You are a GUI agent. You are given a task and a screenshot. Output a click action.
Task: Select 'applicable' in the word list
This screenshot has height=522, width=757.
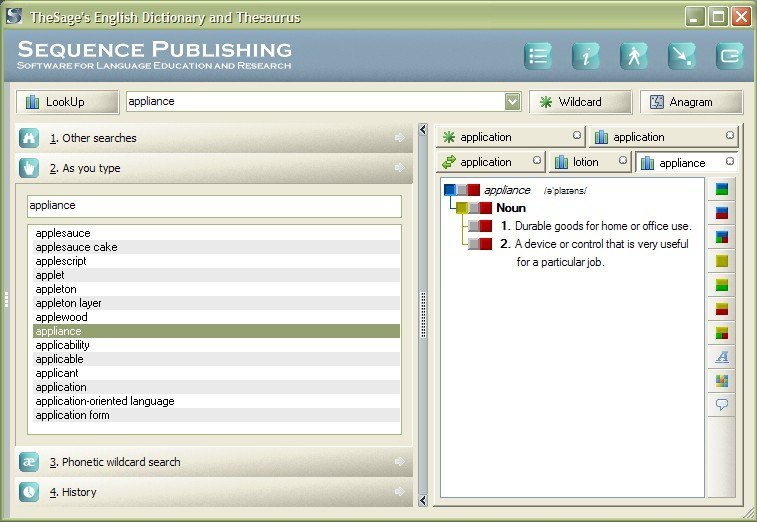click(x=216, y=359)
